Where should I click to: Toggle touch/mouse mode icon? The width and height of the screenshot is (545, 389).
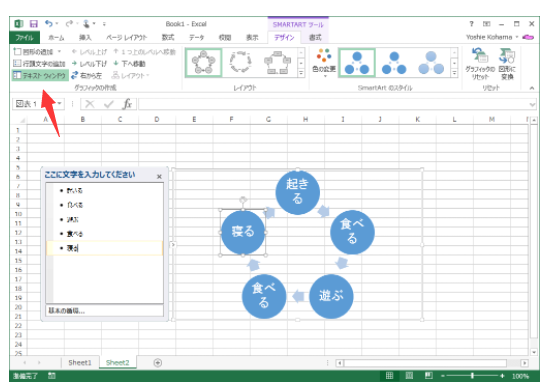tap(86, 24)
